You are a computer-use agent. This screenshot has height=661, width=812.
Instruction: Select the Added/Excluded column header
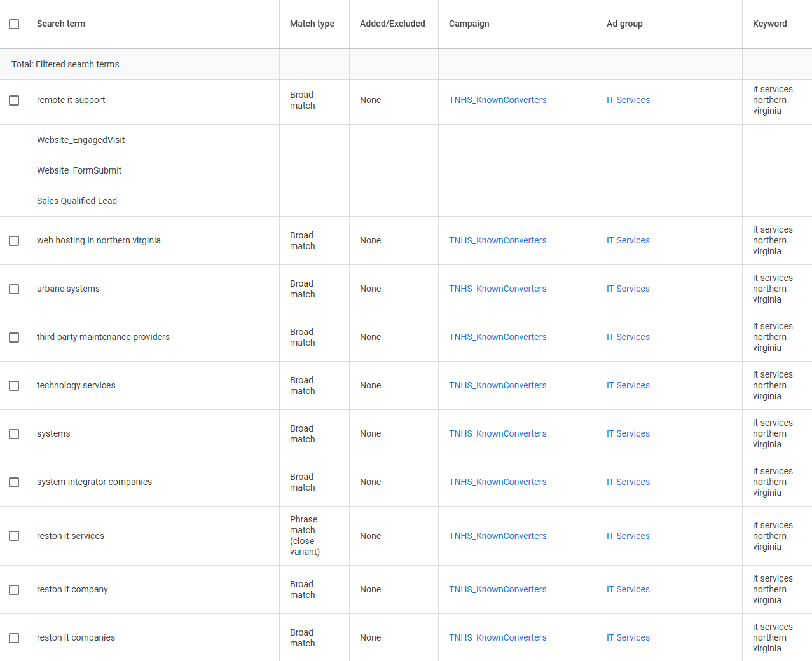[x=393, y=24]
